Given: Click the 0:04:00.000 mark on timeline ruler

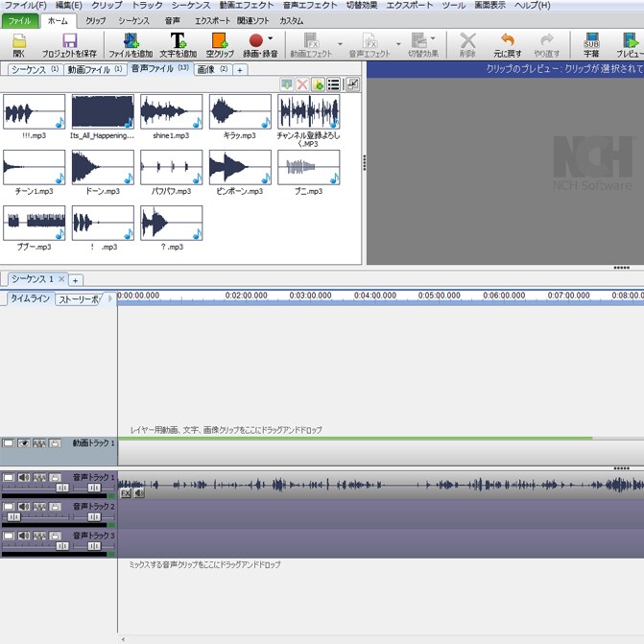Looking at the screenshot, I should (375, 296).
